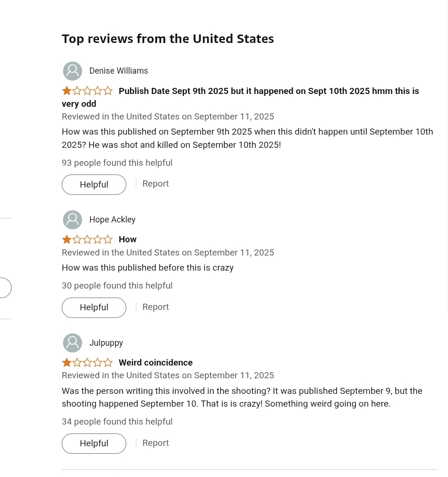This screenshot has width=448, height=477.
Task: Mark Julpuppy review as Helpful
Action: 94,443
